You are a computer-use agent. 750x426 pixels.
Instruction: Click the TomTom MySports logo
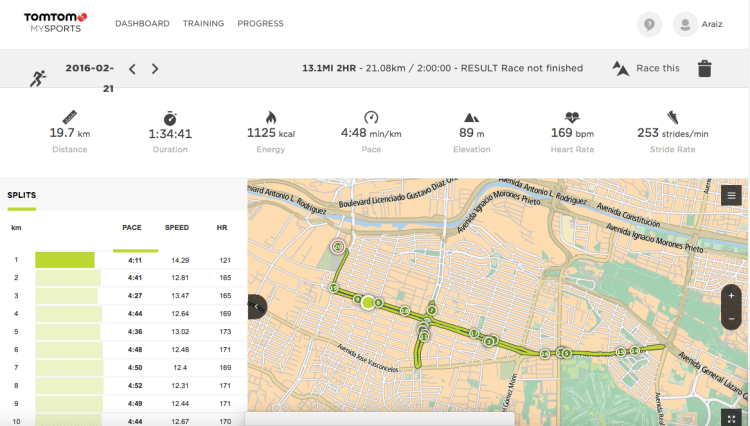(x=55, y=23)
